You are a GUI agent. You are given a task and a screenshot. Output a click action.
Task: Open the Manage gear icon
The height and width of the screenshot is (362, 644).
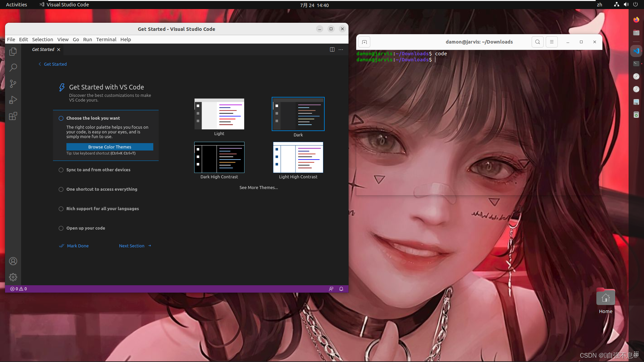pyautogui.click(x=13, y=277)
